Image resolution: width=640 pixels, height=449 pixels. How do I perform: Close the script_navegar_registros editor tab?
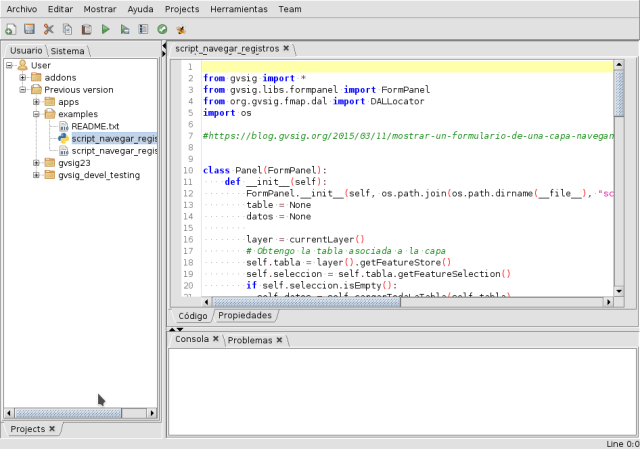286,47
